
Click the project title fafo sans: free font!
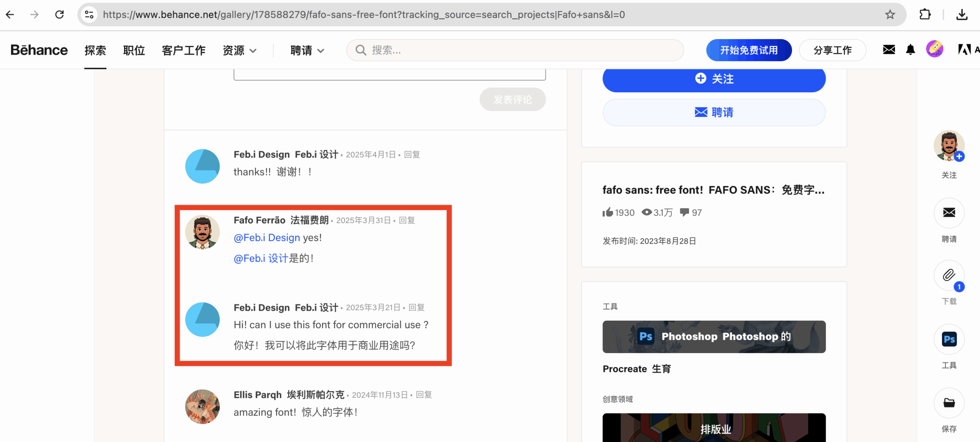[x=714, y=190]
